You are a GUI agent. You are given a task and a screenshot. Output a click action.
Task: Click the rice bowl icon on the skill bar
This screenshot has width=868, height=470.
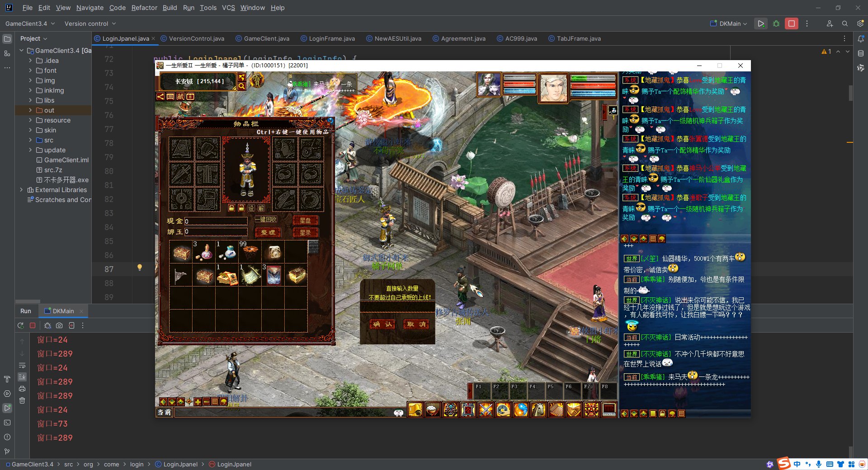(433, 409)
